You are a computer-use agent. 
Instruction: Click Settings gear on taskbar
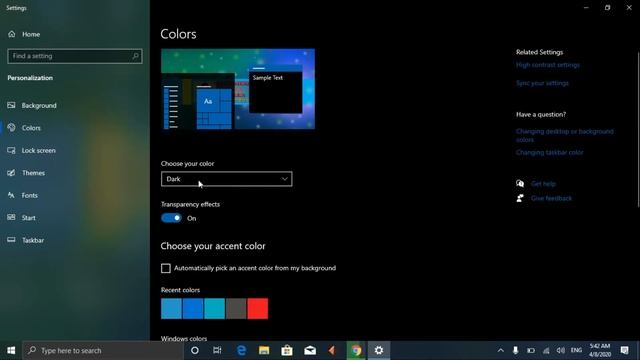click(x=379, y=351)
